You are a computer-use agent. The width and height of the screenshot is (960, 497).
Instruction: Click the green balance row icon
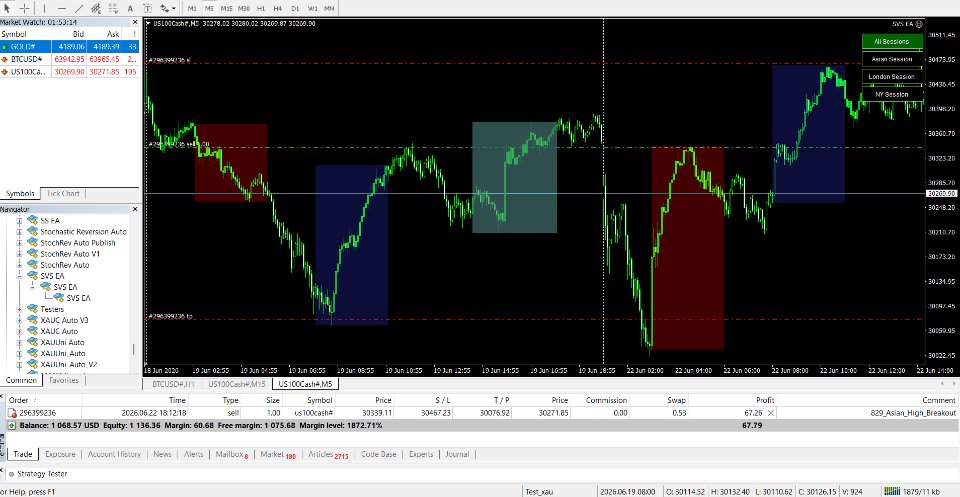click(12, 425)
